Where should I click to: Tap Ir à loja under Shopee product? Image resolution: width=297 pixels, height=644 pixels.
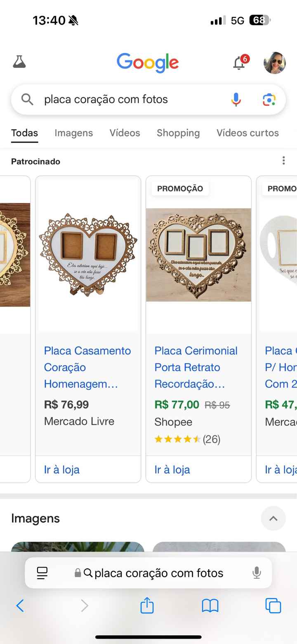(172, 470)
